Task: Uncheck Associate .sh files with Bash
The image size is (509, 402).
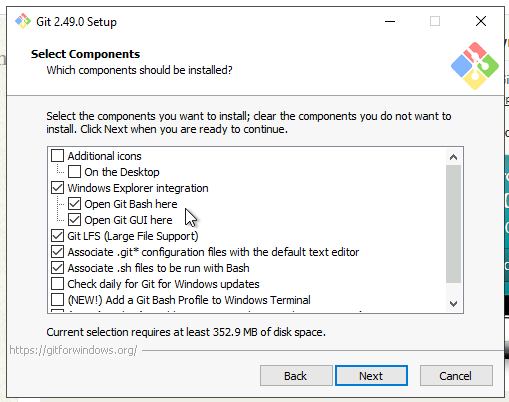Action: coord(57,268)
